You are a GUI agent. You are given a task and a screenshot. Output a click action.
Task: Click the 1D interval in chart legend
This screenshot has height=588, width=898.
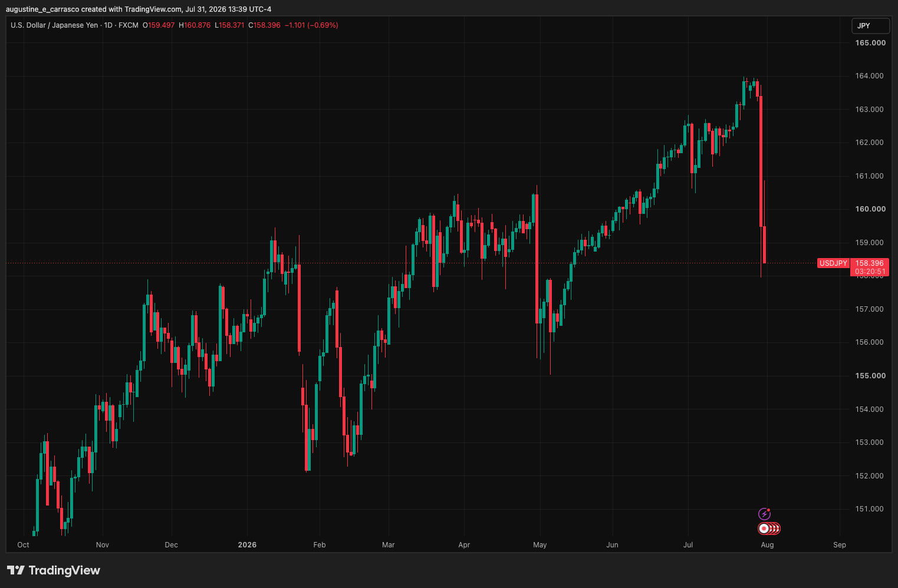point(108,25)
